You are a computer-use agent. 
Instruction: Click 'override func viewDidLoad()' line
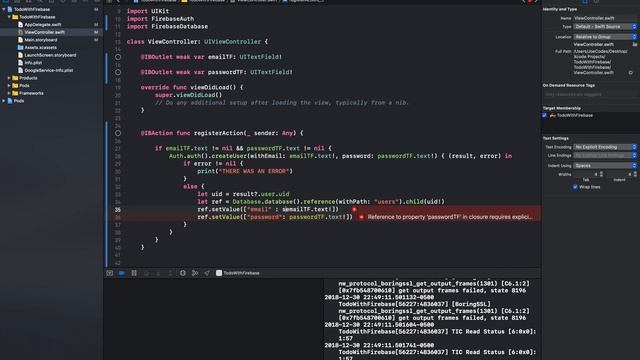point(192,87)
